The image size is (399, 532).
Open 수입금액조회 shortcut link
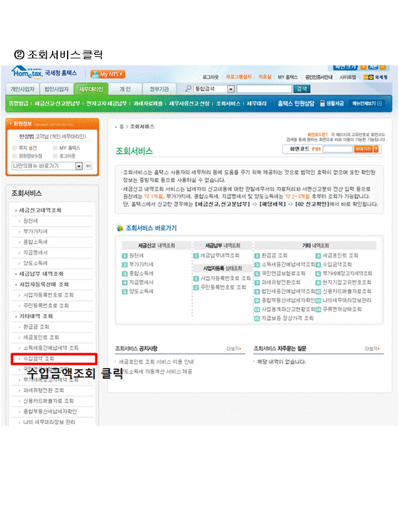click(337, 265)
